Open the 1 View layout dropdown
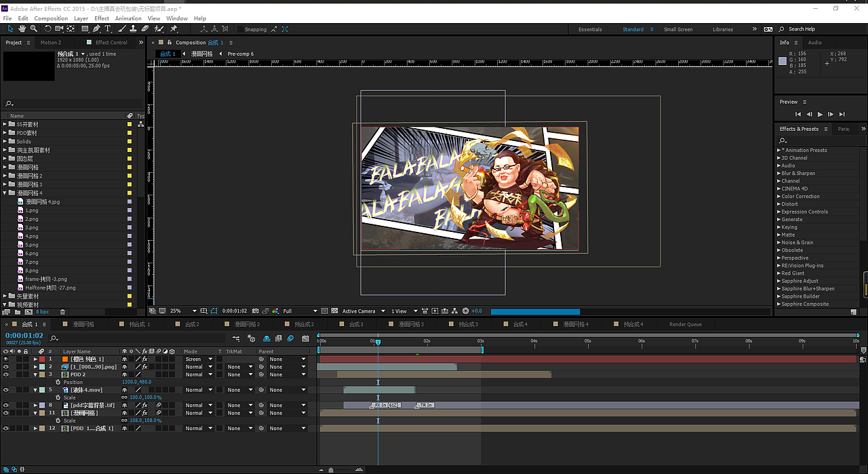The image size is (868, 474). pyautogui.click(x=403, y=311)
